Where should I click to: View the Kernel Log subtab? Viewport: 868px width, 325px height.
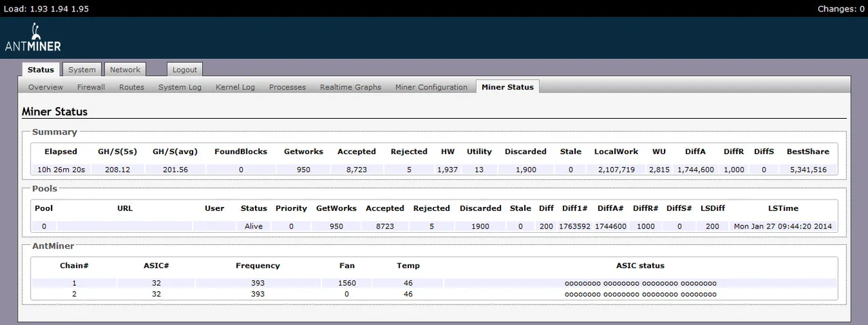click(235, 87)
